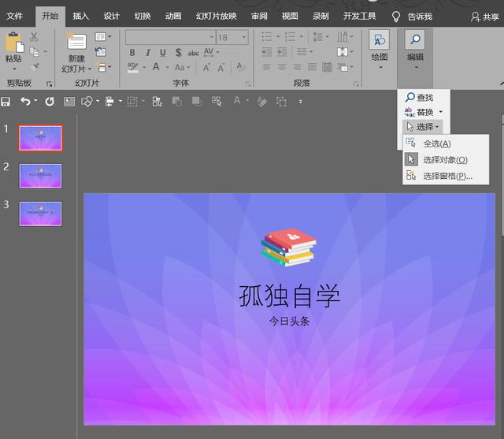The height and width of the screenshot is (439, 504).
Task: Click Replace (替换) in editing menu
Action: tap(421, 112)
